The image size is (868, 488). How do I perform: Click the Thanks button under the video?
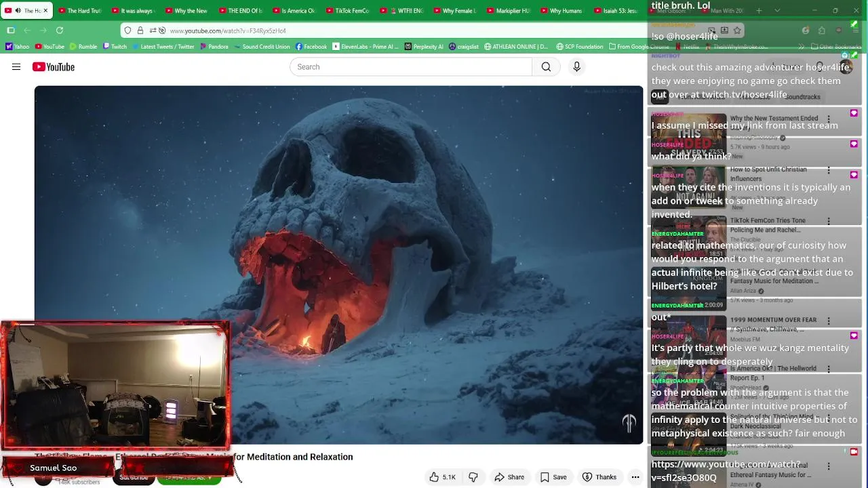point(599,477)
